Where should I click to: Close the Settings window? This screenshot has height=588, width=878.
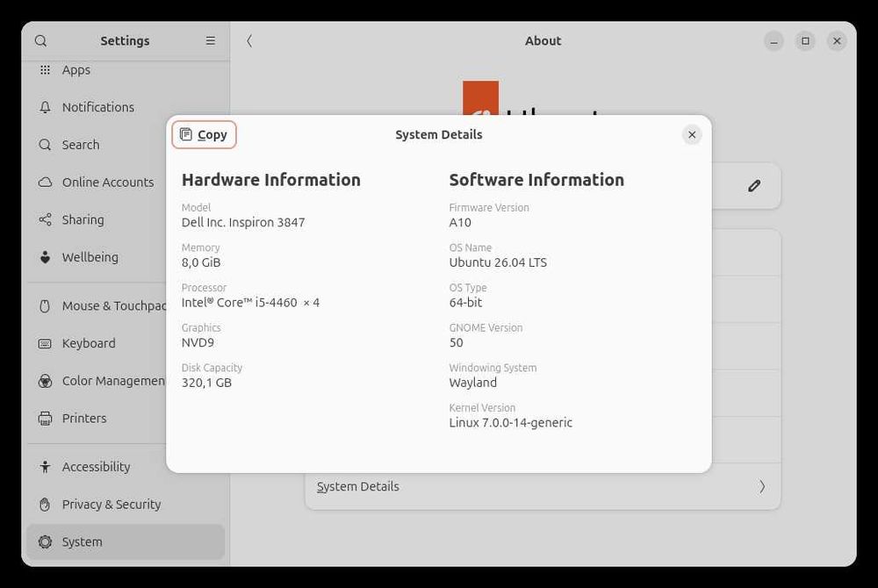pyautogui.click(x=837, y=41)
